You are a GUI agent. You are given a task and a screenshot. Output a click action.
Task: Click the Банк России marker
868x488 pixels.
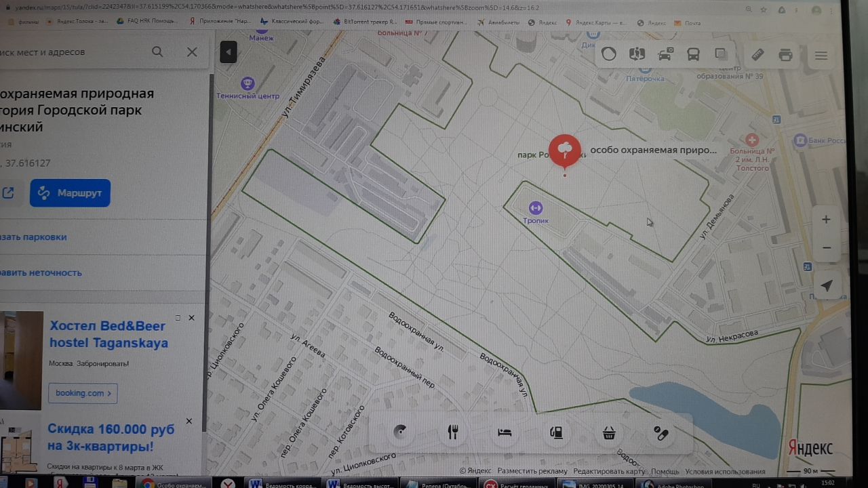coord(800,141)
